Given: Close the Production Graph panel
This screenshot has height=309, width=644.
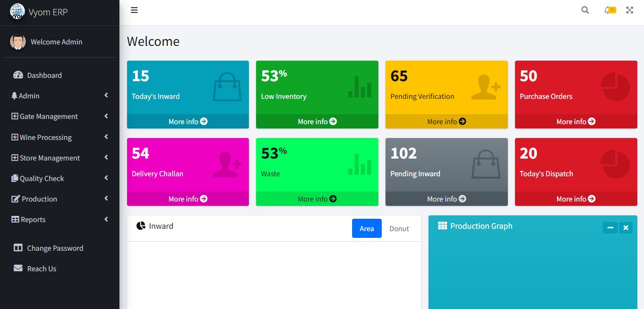Looking at the screenshot, I should [x=625, y=228].
